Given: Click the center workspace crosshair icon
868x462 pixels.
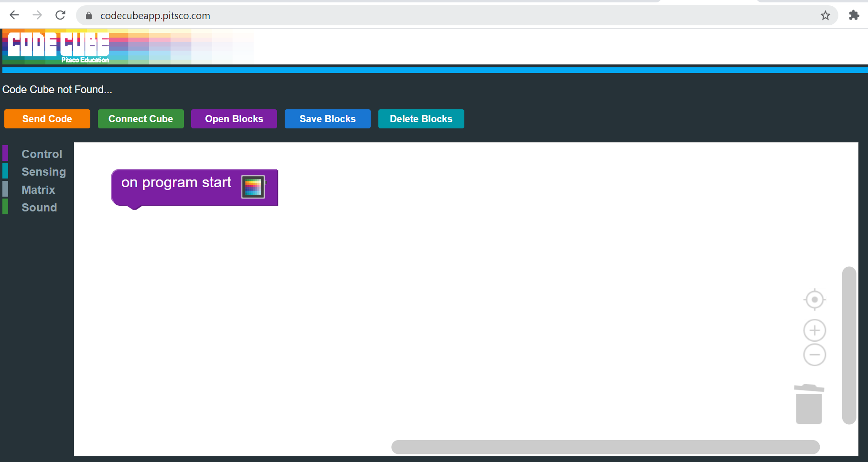Looking at the screenshot, I should coord(814,300).
